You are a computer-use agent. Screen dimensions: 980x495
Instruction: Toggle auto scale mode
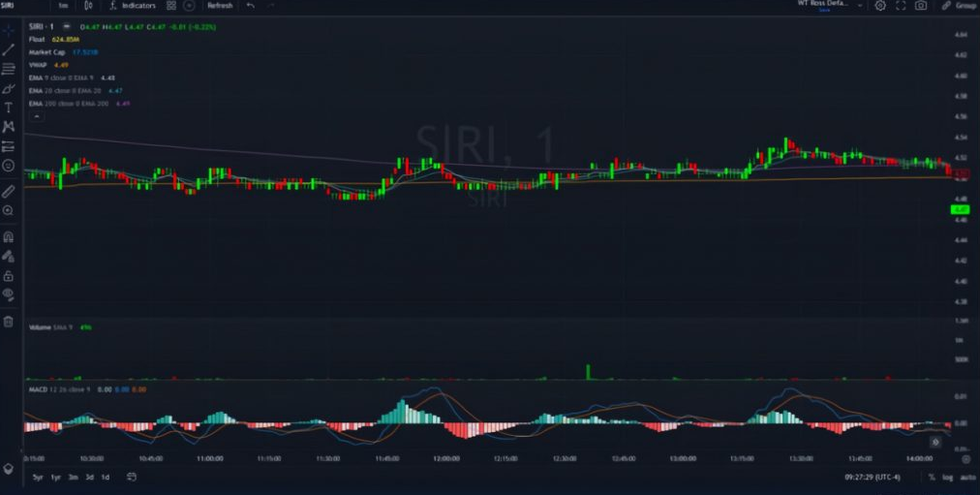[x=966, y=478]
